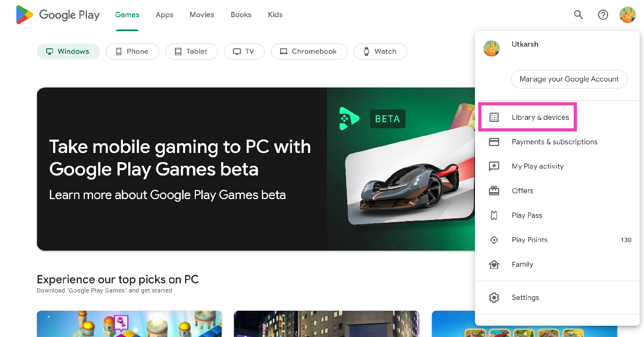Click the Payments card icon
The image size is (644, 337).
494,142
